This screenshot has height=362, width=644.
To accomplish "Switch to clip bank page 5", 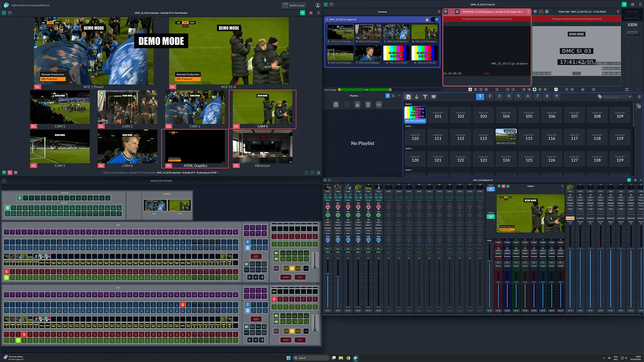I will [x=518, y=96].
